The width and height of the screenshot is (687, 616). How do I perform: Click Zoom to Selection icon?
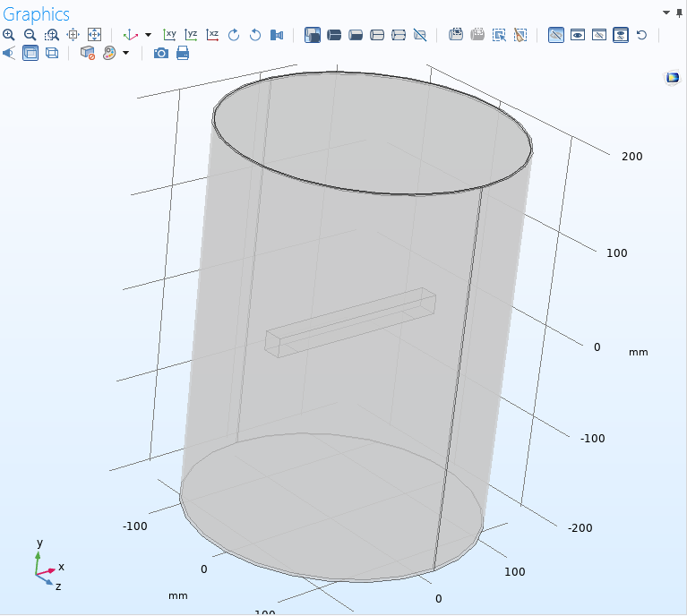[73, 35]
